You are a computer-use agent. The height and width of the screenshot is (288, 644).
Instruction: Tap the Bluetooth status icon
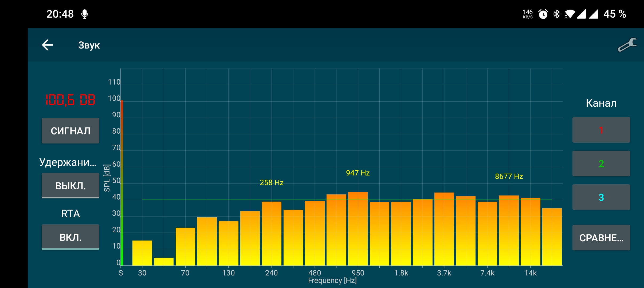point(557,14)
